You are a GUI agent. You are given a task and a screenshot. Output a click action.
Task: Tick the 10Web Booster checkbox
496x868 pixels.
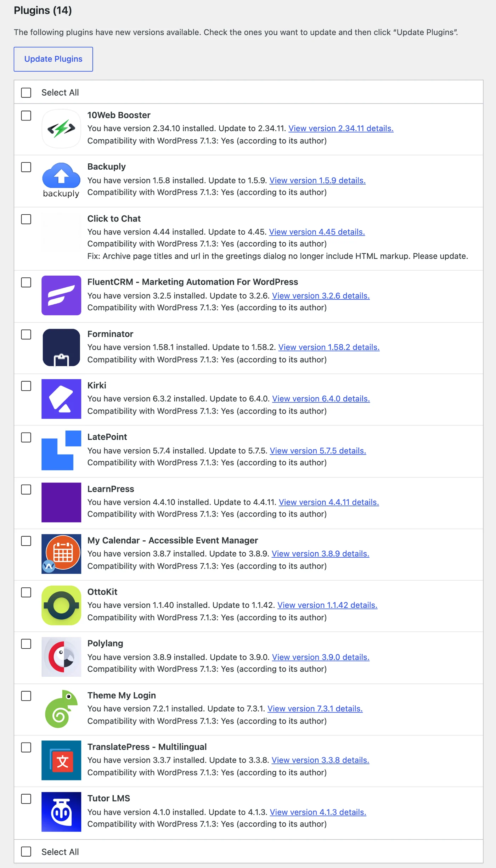coord(26,115)
